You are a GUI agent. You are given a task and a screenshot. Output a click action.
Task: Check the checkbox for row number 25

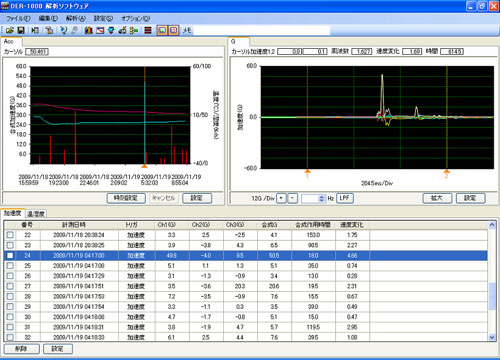pyautogui.click(x=10, y=266)
